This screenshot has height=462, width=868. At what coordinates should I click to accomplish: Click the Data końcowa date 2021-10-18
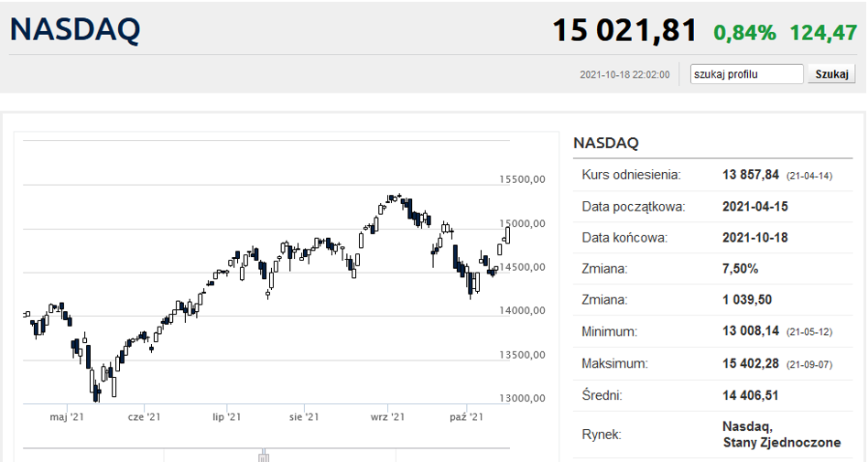(754, 238)
